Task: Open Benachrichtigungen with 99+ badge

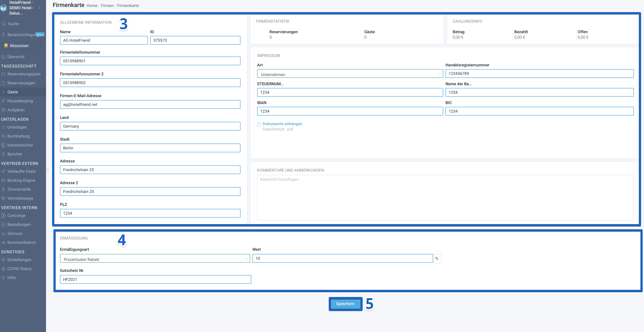Action: [x=23, y=35]
